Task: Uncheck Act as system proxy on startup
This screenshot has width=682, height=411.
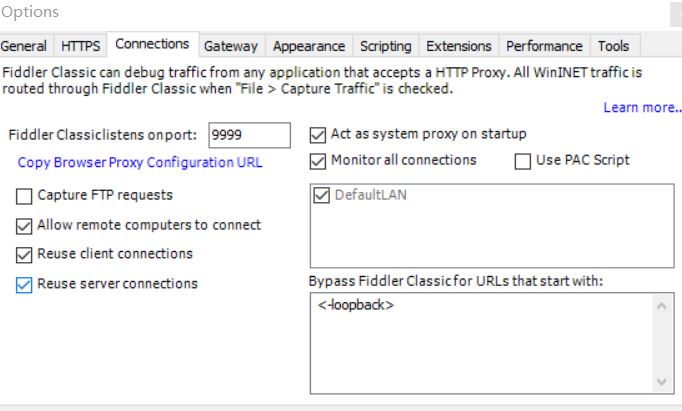Action: point(319,134)
